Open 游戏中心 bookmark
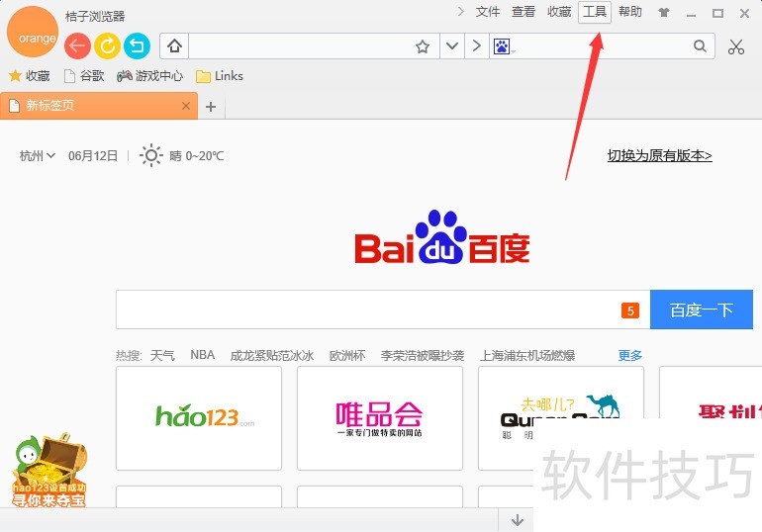Viewport: 762px width, 532px height. 150,76
